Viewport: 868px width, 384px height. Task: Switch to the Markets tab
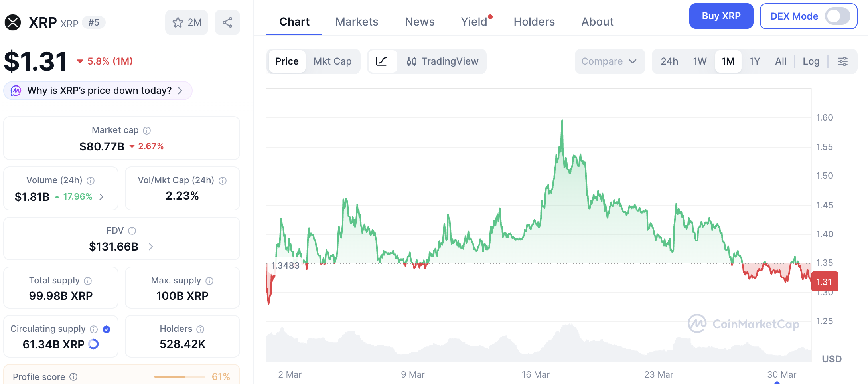click(357, 22)
